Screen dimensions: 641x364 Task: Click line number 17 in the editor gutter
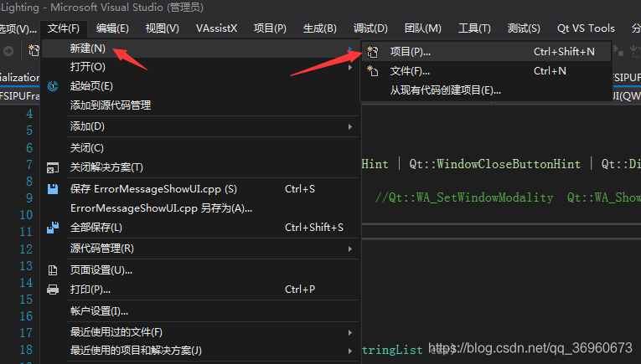pos(26,333)
